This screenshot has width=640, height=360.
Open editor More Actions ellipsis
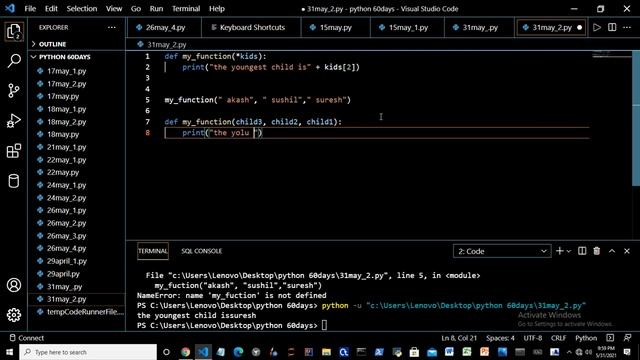(627, 27)
